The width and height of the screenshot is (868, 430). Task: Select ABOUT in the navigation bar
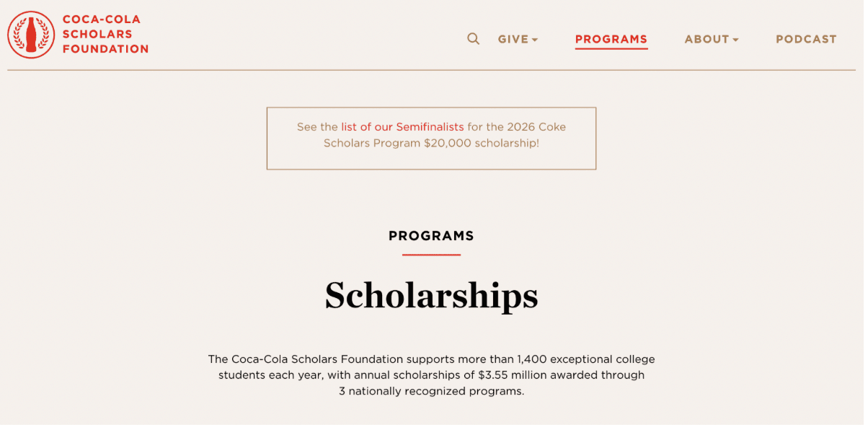(x=707, y=40)
